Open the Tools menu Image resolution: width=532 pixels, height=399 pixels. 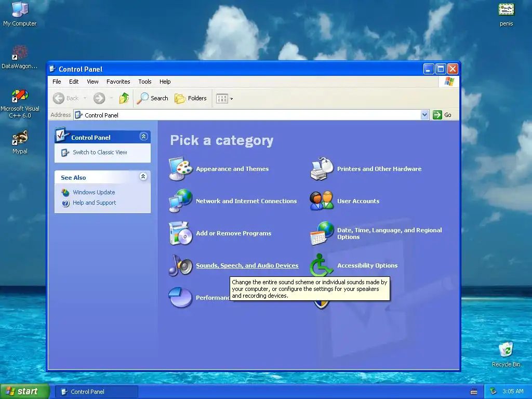tap(145, 82)
